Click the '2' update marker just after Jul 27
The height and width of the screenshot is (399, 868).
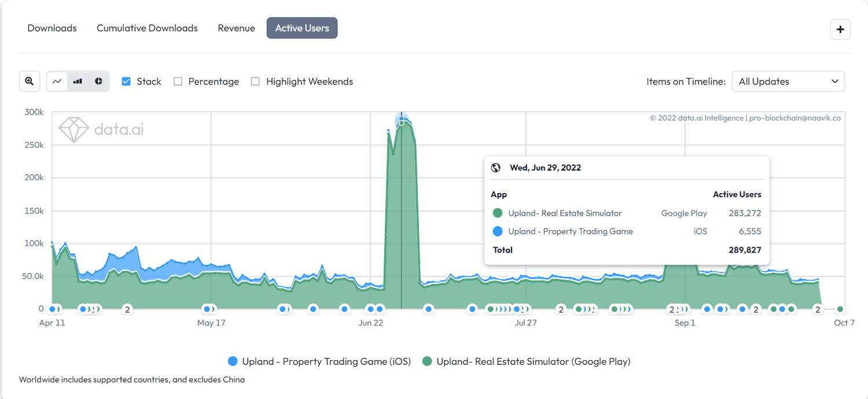(561, 309)
